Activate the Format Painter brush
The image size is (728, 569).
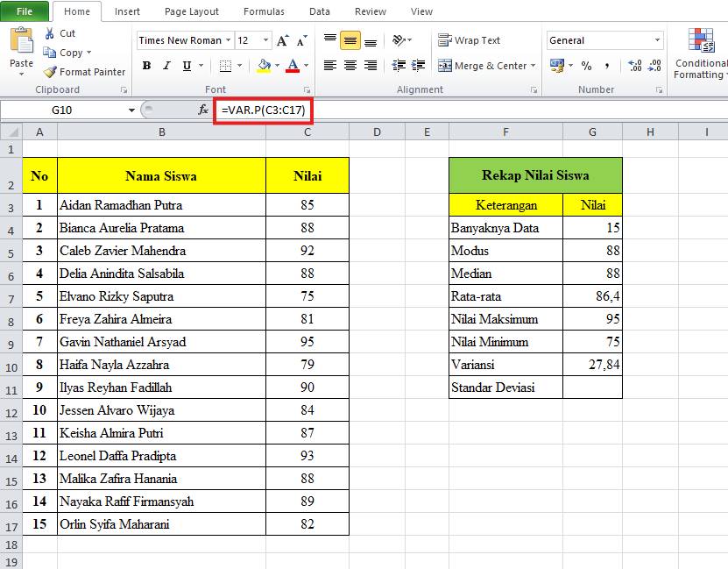[50, 72]
